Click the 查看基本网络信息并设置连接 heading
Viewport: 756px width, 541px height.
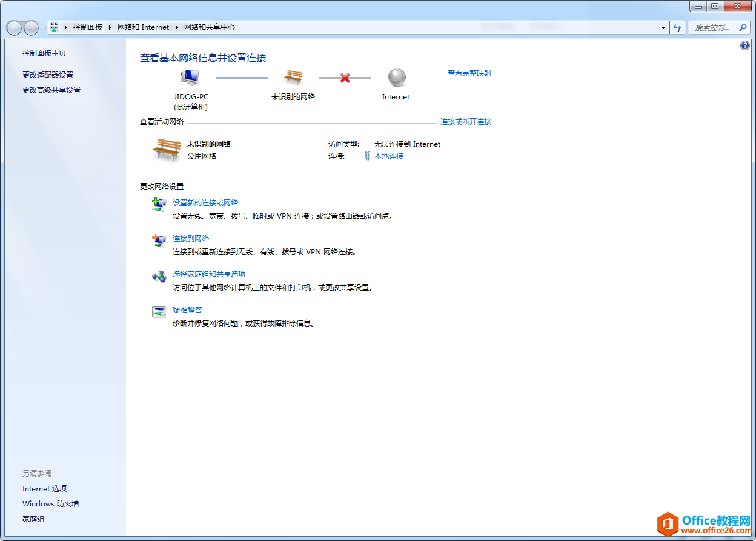[203, 58]
